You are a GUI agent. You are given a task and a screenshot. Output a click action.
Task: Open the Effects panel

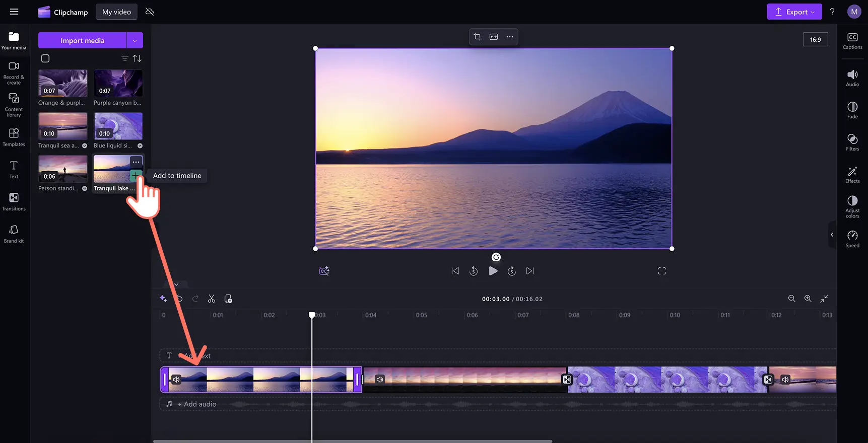pyautogui.click(x=852, y=174)
